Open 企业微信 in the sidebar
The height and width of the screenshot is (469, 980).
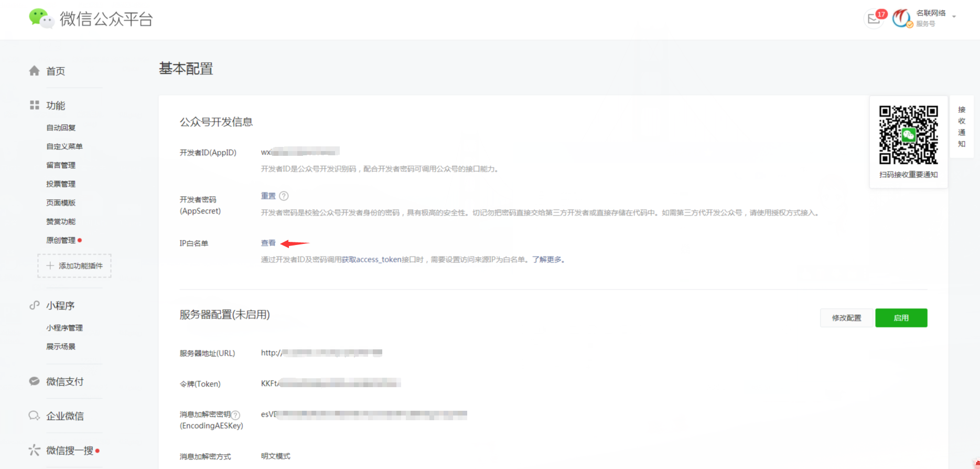(x=64, y=416)
